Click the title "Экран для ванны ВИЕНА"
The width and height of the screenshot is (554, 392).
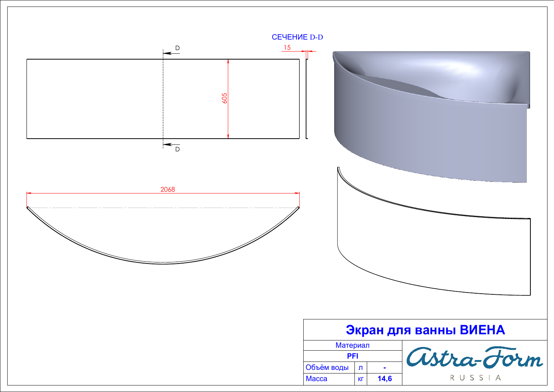coord(425,330)
